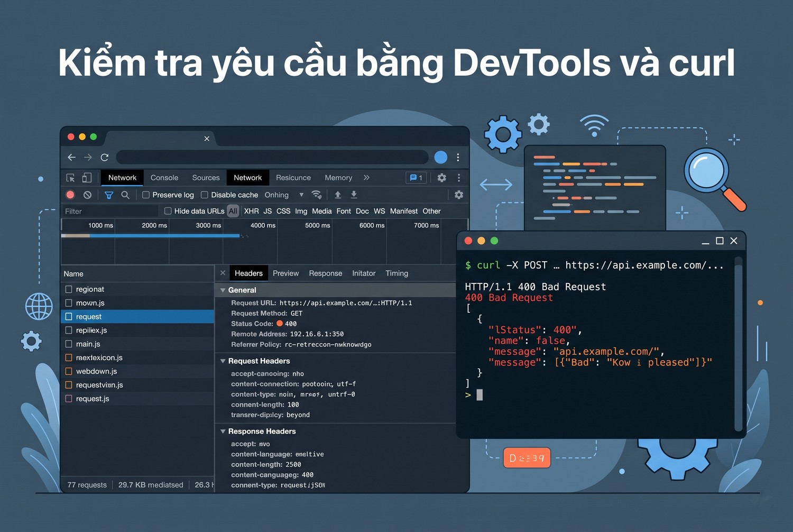The image size is (793, 532).
Task: Click the browser back arrow
Action: [72, 157]
